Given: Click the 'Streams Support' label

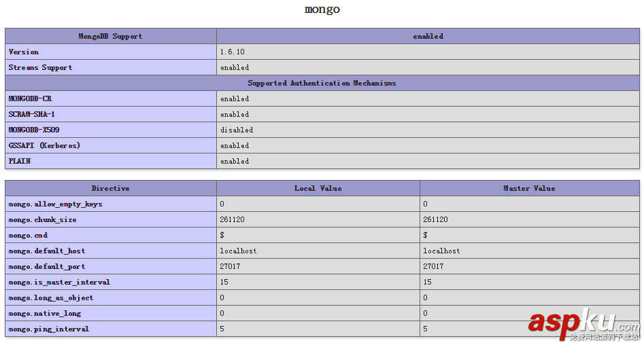Looking at the screenshot, I should click(40, 67).
